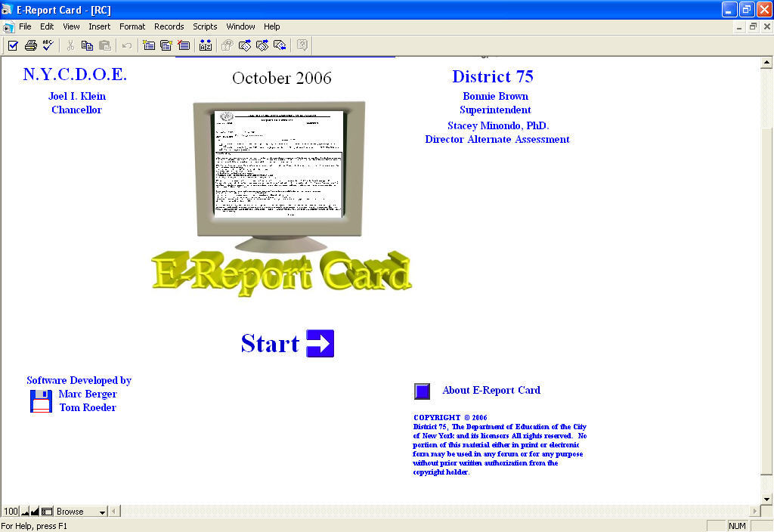Open the Records menu
The height and width of the screenshot is (532, 774).
[169, 26]
